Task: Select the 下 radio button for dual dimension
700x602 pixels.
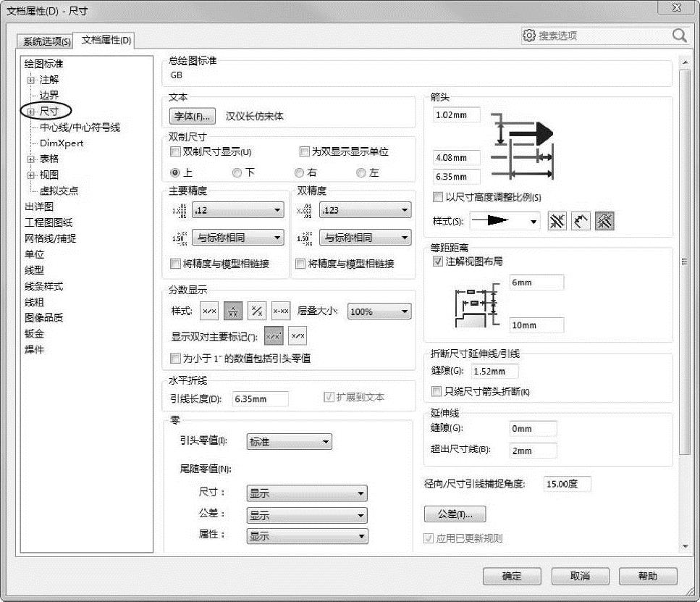Action: pos(237,172)
